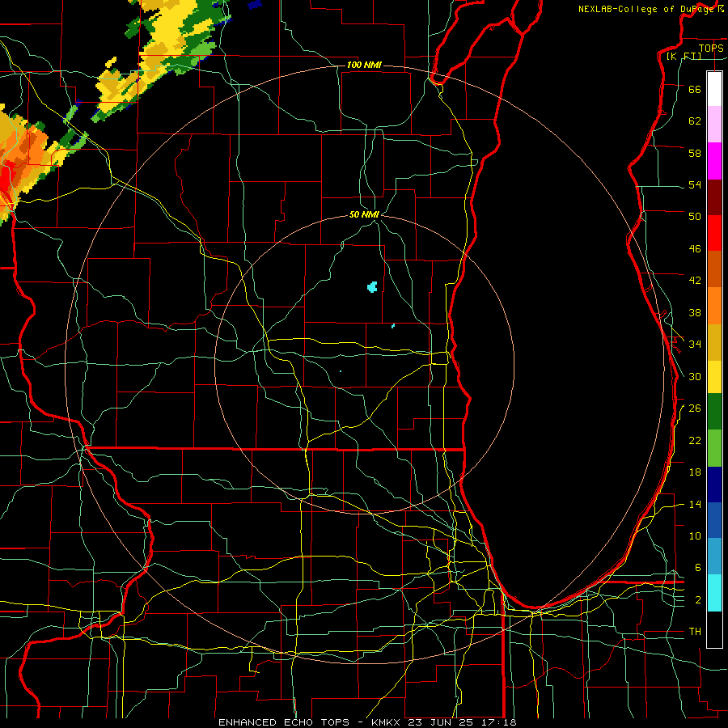Pick the burnt orange legend swatch
This screenshot has width=728, height=728.
714,269
